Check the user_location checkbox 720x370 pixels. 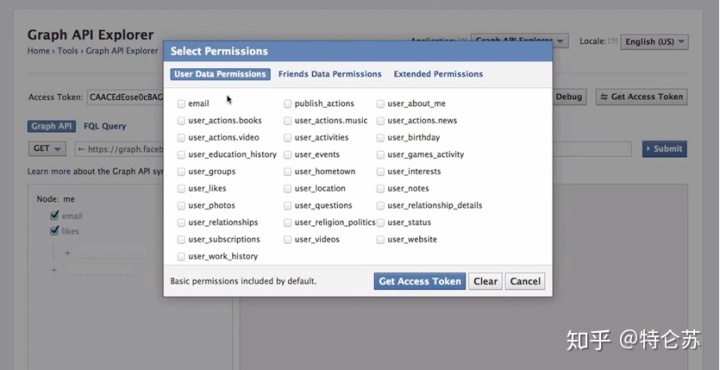coord(287,189)
